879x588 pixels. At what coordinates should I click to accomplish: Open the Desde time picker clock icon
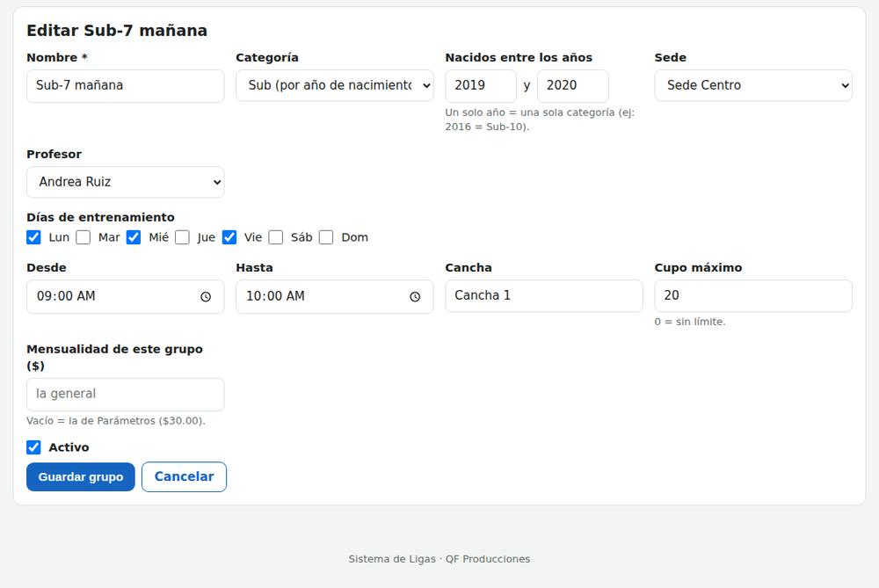[x=206, y=296]
